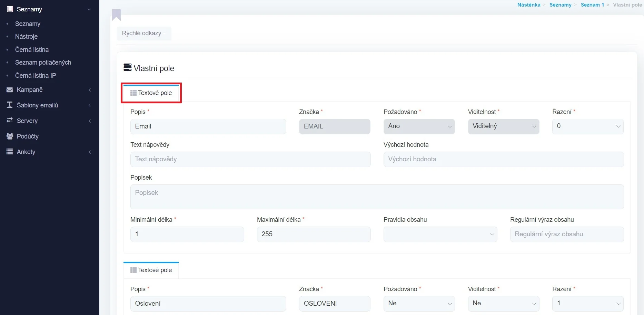This screenshot has width=644, height=315.
Task: Open Seznam potlačených in the sidebar
Action: point(43,63)
